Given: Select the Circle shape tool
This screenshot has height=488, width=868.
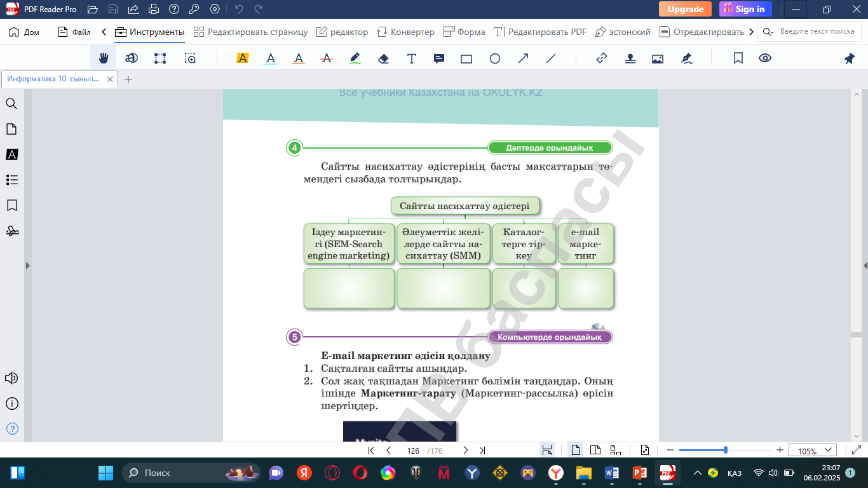Looking at the screenshot, I should coord(495,58).
